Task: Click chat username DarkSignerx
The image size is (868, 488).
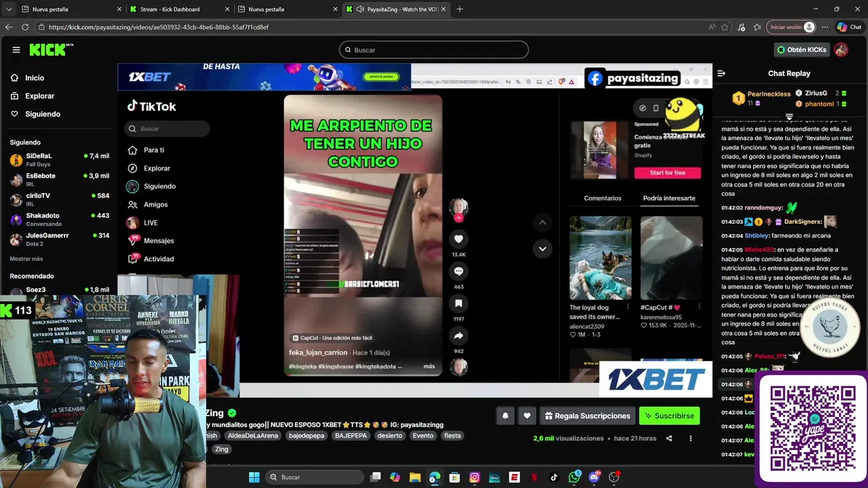Action: (803, 222)
